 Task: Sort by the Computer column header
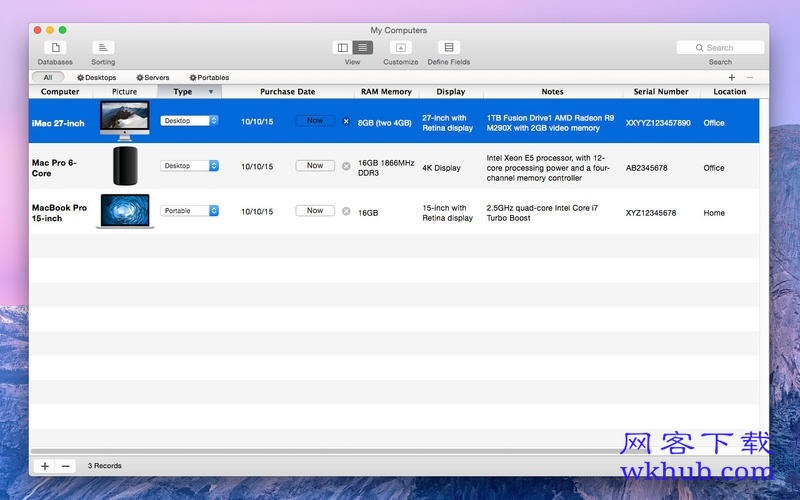pyautogui.click(x=60, y=92)
